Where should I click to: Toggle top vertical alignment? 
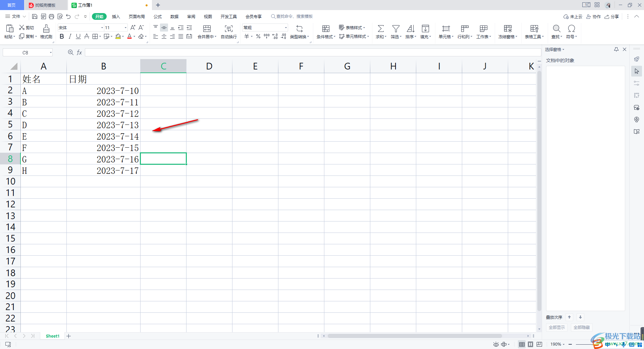point(156,28)
